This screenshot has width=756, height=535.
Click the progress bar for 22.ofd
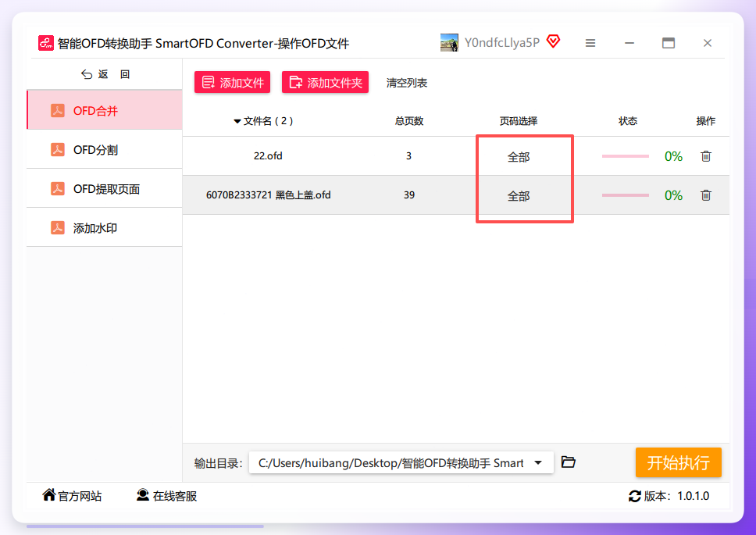pyautogui.click(x=626, y=156)
